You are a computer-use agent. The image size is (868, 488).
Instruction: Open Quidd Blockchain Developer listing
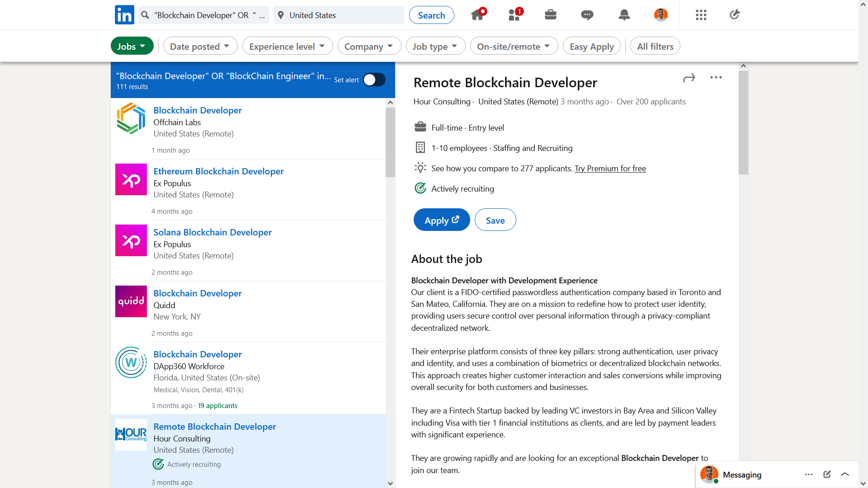tap(198, 293)
